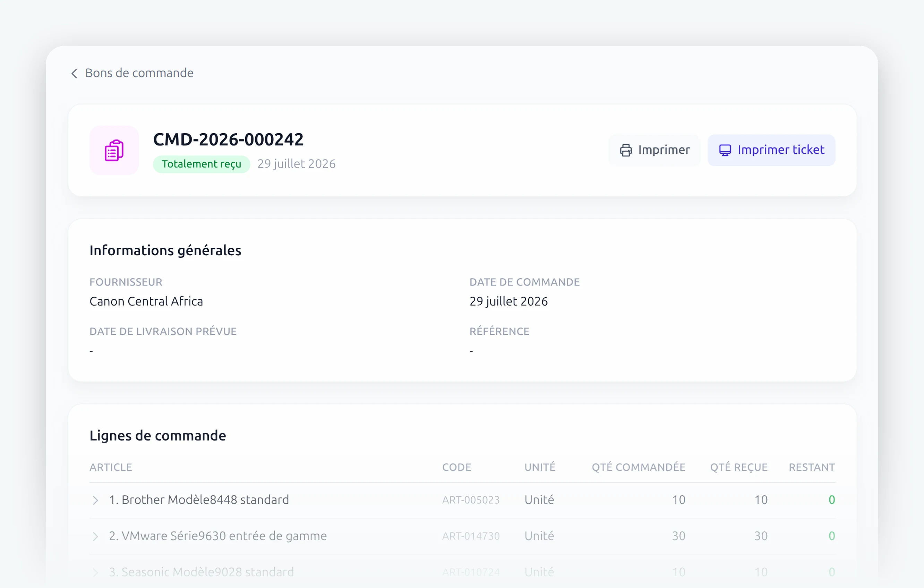Viewport: 924px width, 588px height.
Task: Click the FOURNISSEUR field label
Action: 126,282
